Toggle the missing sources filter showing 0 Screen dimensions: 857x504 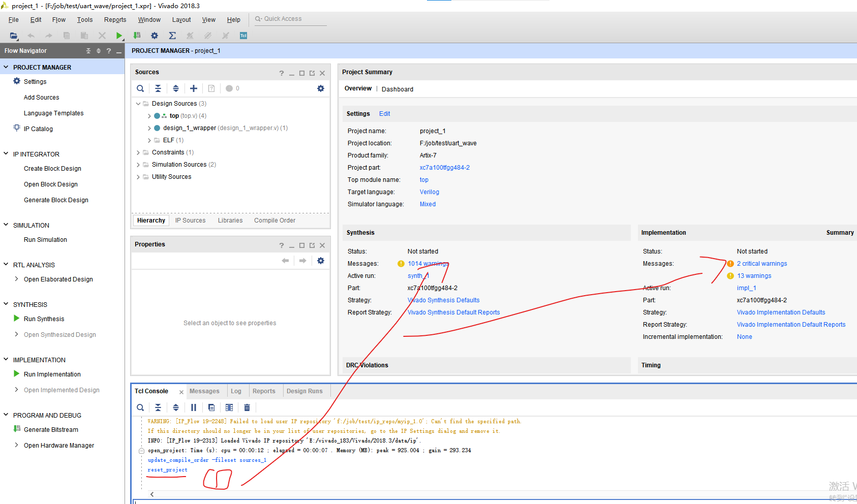point(232,88)
